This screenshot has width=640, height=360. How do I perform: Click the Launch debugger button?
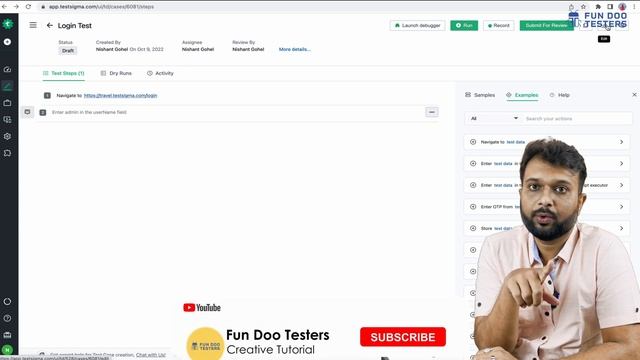[x=418, y=25]
